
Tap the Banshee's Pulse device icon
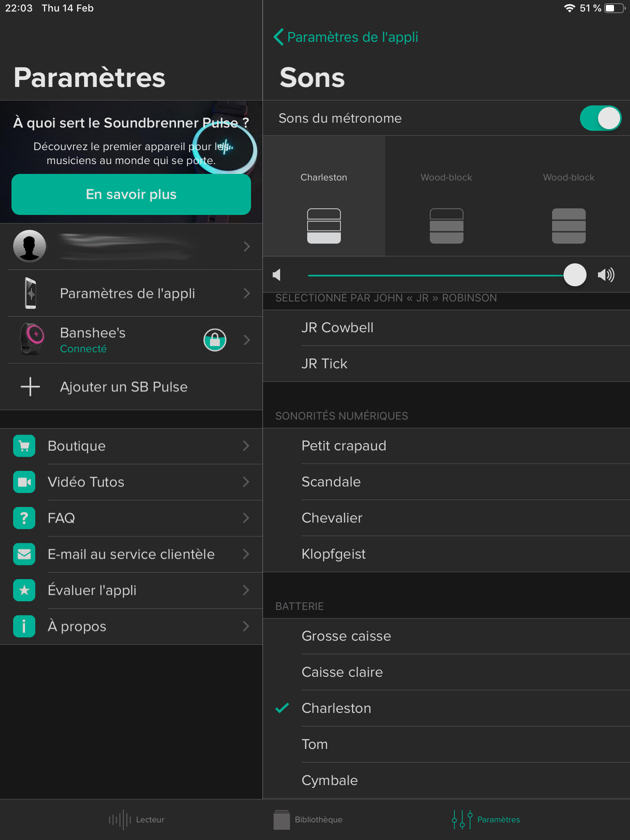32,339
